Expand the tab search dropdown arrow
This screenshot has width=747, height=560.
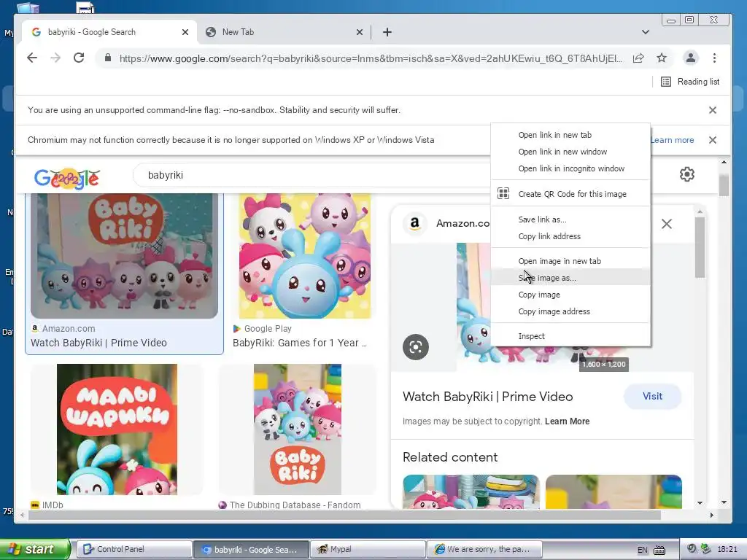coord(645,32)
